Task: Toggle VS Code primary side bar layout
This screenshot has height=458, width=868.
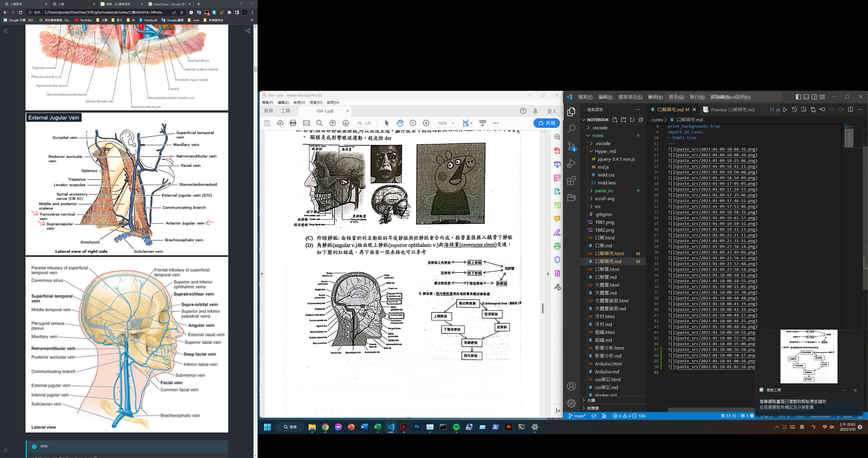Action: click(x=798, y=97)
